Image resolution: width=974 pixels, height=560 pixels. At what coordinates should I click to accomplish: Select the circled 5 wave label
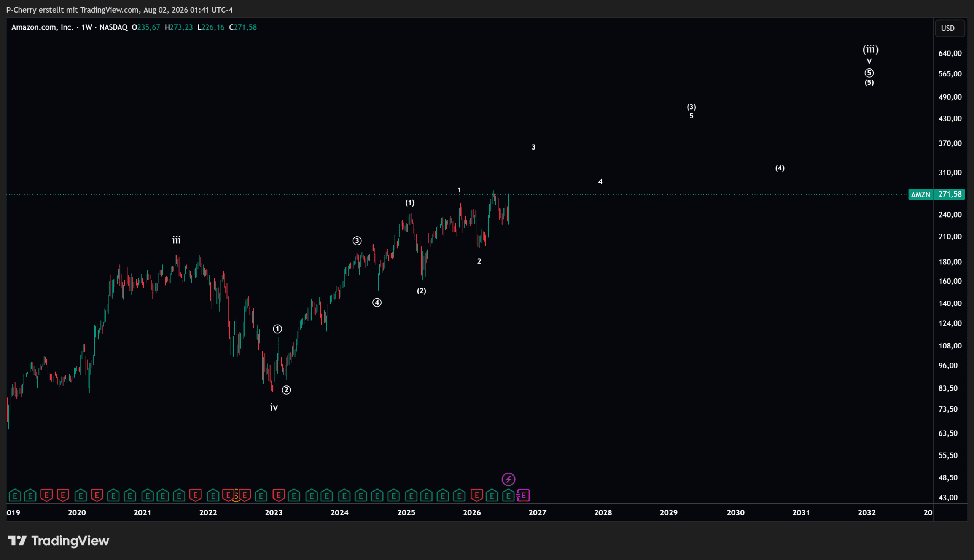tap(869, 73)
